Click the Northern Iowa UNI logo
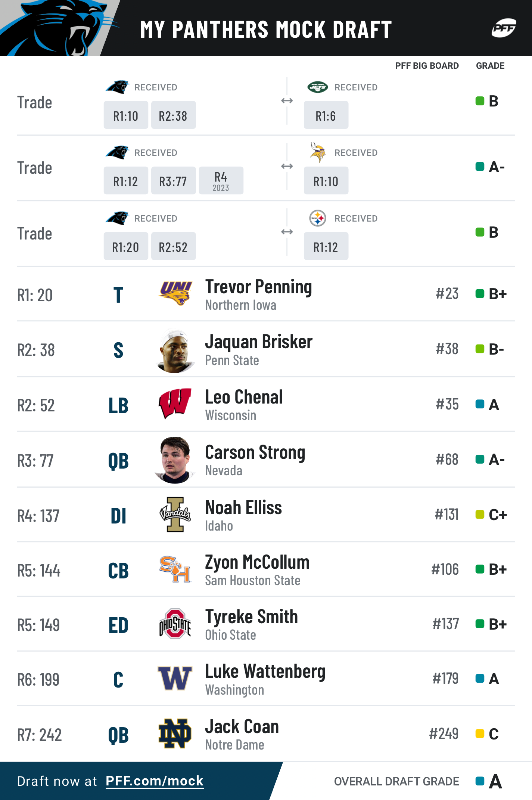This screenshot has width=532, height=800. click(x=175, y=293)
